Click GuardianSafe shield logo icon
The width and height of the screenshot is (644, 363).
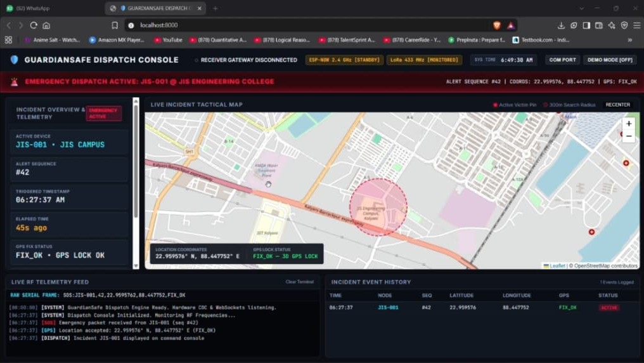15,60
